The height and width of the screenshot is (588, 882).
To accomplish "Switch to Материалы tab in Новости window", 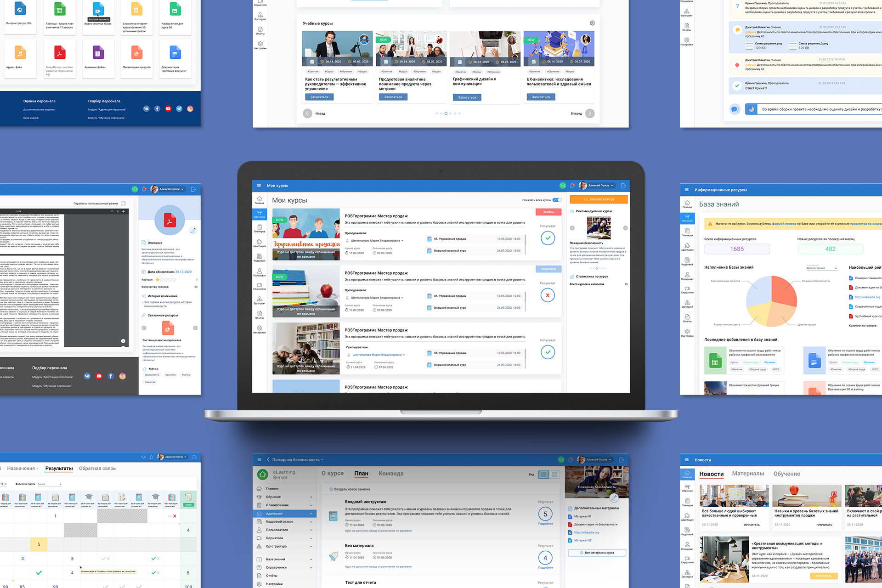I will [748, 474].
